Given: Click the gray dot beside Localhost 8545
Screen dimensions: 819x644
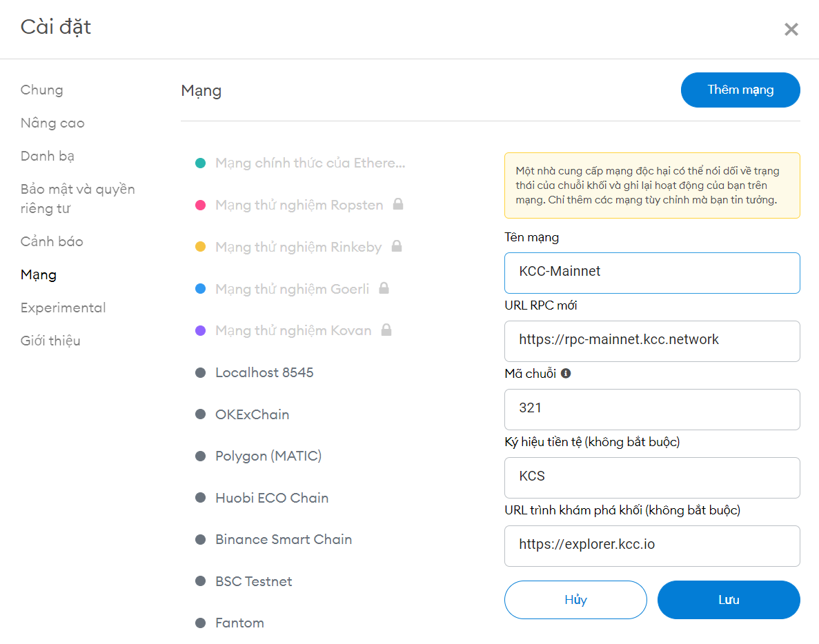Looking at the screenshot, I should (200, 372).
